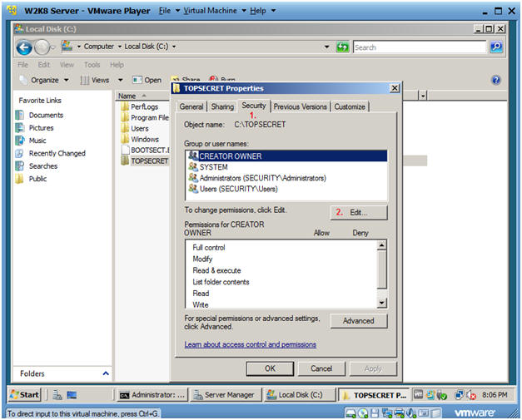
Task: Select the PerfLogs folder
Action: pos(144,106)
